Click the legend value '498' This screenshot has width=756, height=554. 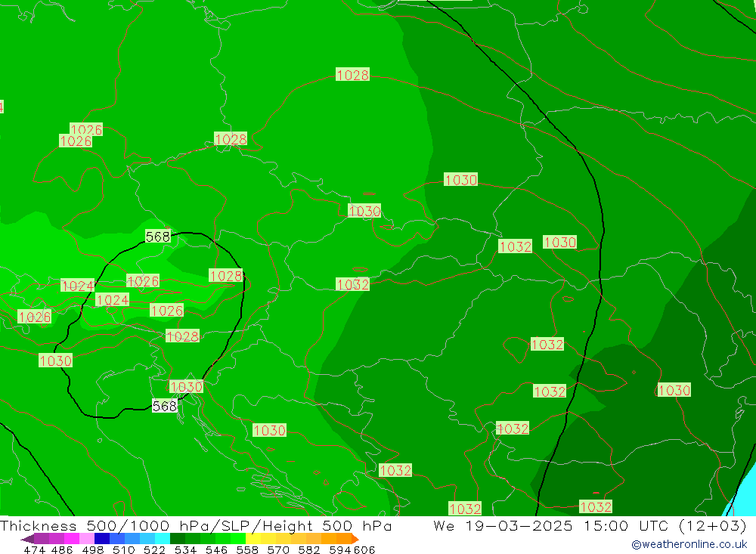(x=92, y=549)
